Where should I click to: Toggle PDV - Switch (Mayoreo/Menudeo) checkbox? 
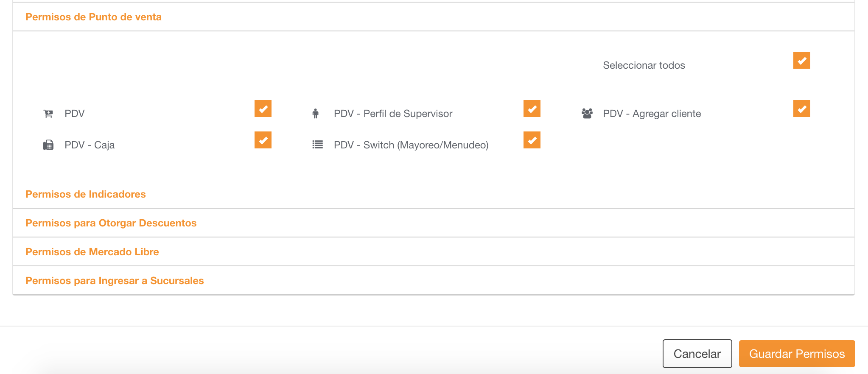pos(532,140)
